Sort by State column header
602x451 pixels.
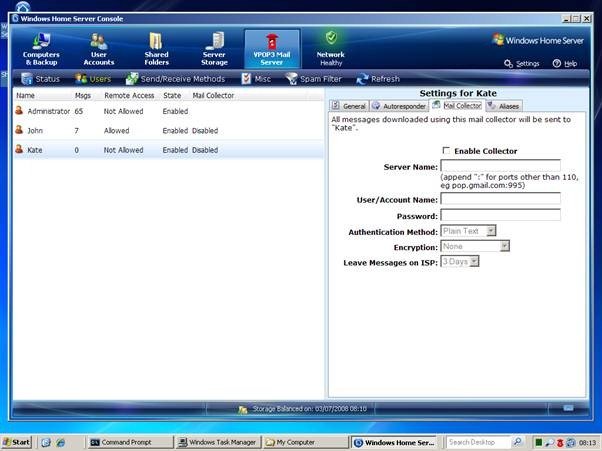point(172,96)
